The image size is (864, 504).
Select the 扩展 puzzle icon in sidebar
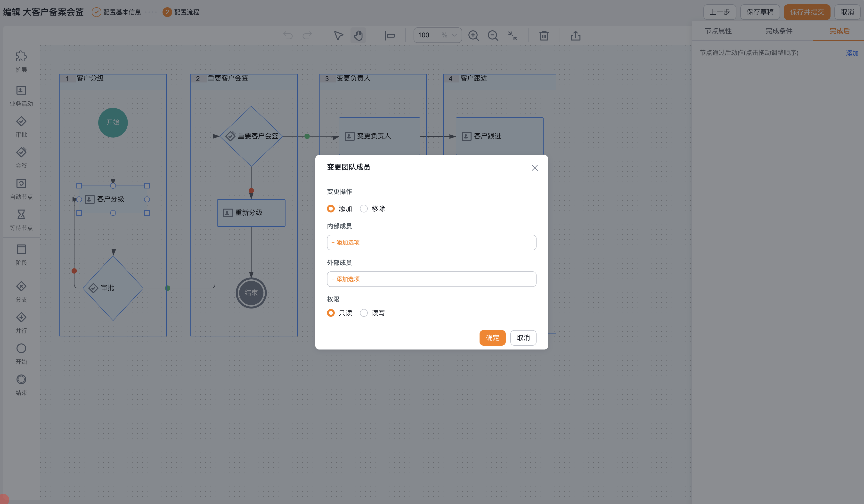click(21, 56)
